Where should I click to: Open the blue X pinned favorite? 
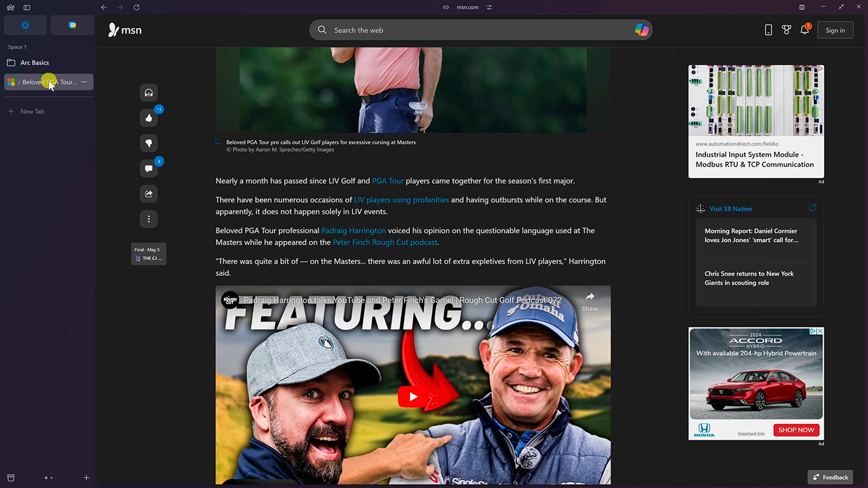pos(25,25)
